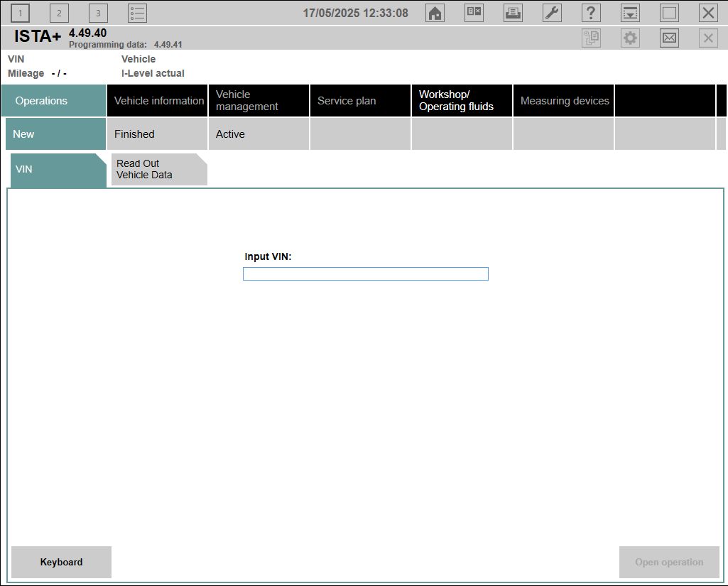Open the Service plan tab
This screenshot has height=586, width=728.
pos(360,101)
